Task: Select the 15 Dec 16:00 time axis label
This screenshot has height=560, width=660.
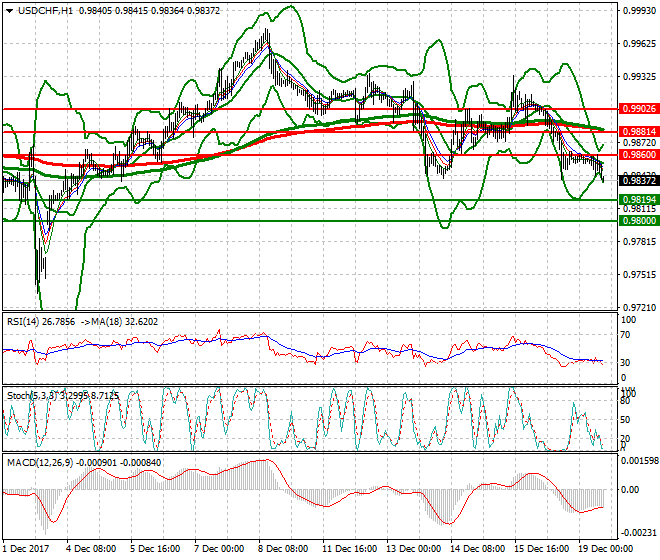Action: (541, 549)
